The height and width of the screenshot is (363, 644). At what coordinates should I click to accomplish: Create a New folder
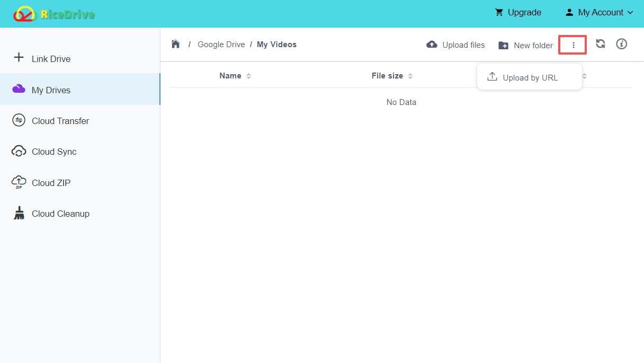pyautogui.click(x=525, y=45)
